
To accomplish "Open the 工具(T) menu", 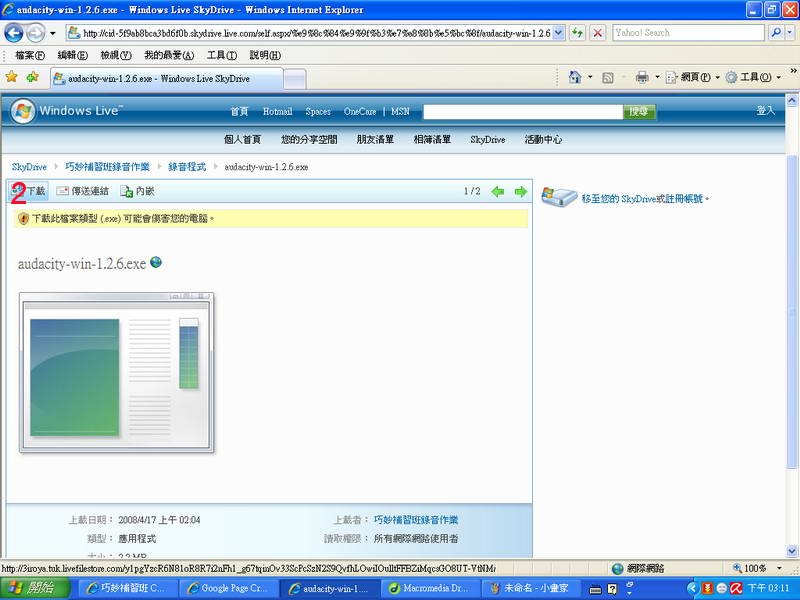I will [x=222, y=55].
